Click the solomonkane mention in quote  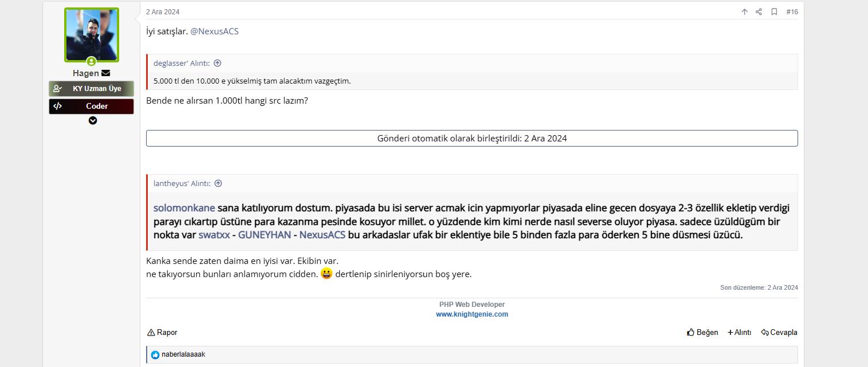184,208
